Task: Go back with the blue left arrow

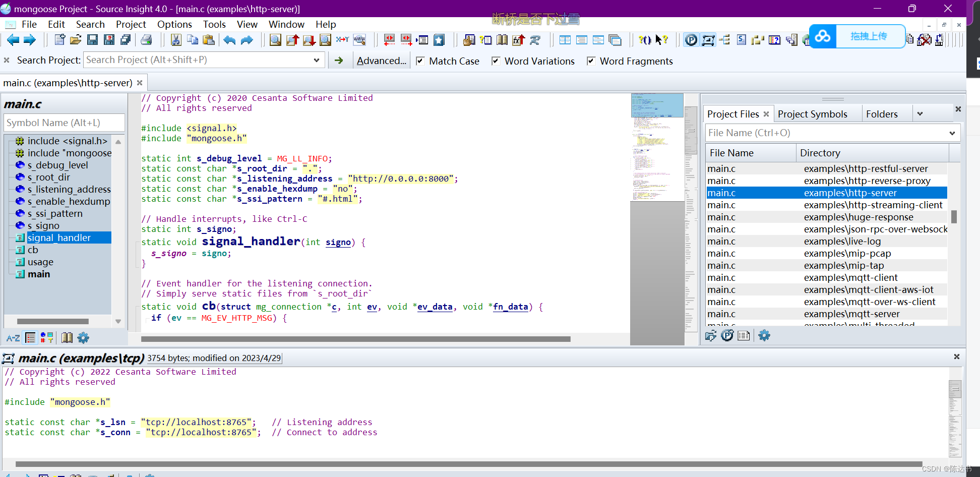Action: click(x=13, y=40)
